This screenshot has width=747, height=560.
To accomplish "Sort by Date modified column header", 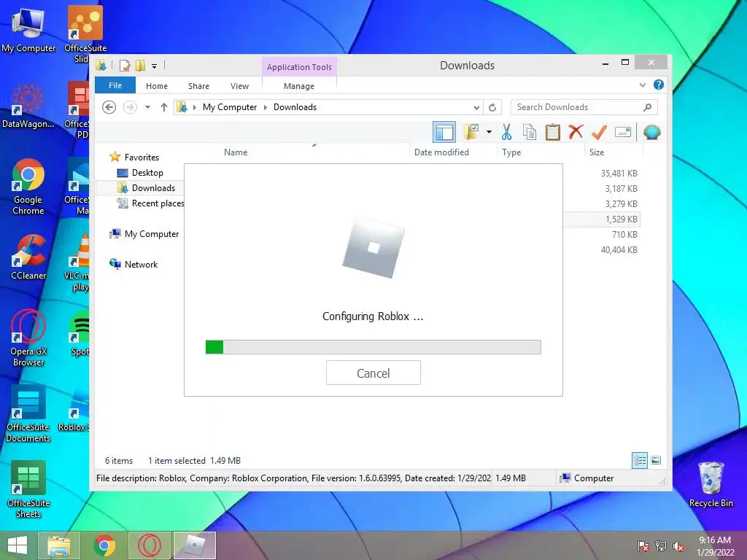I will 441,152.
